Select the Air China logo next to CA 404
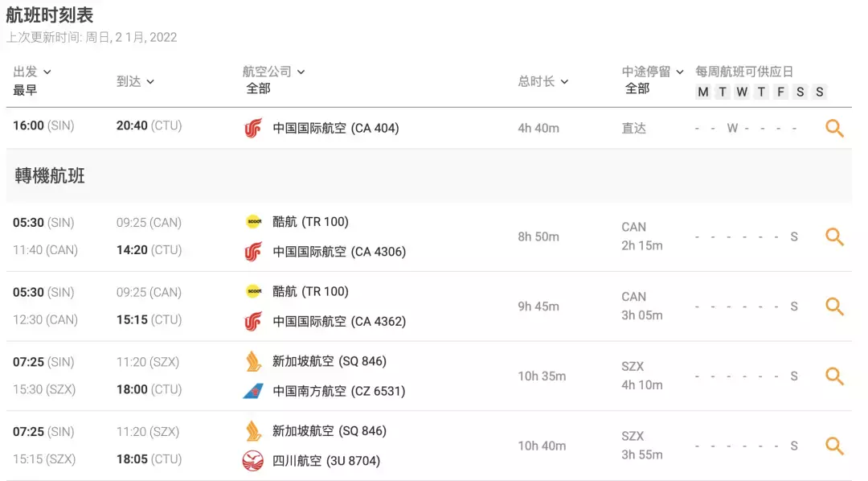The image size is (868, 481). pos(253,127)
